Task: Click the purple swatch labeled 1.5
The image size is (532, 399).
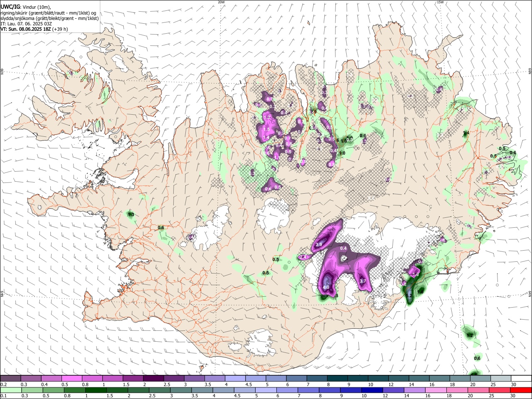Action: (133, 379)
